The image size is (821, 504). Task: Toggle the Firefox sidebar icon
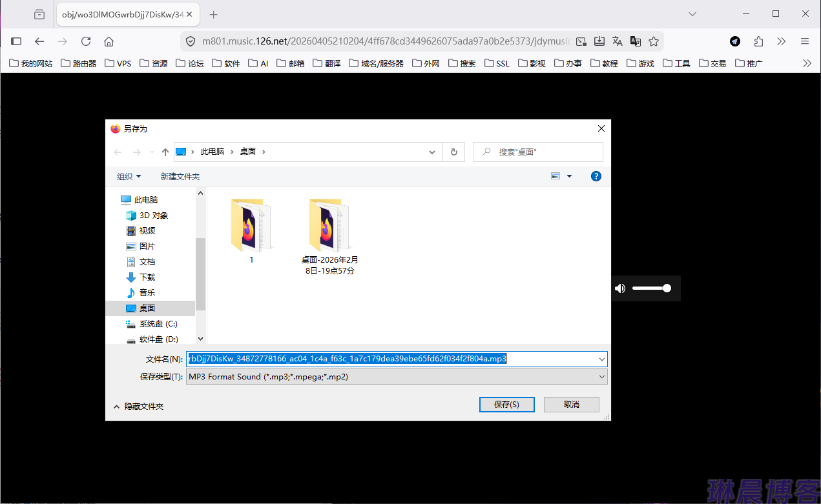point(16,41)
